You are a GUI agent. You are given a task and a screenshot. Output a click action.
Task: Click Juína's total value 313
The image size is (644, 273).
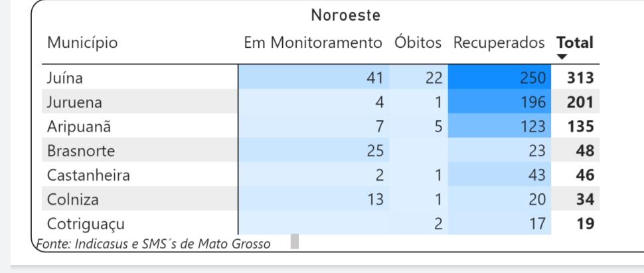[x=580, y=78]
